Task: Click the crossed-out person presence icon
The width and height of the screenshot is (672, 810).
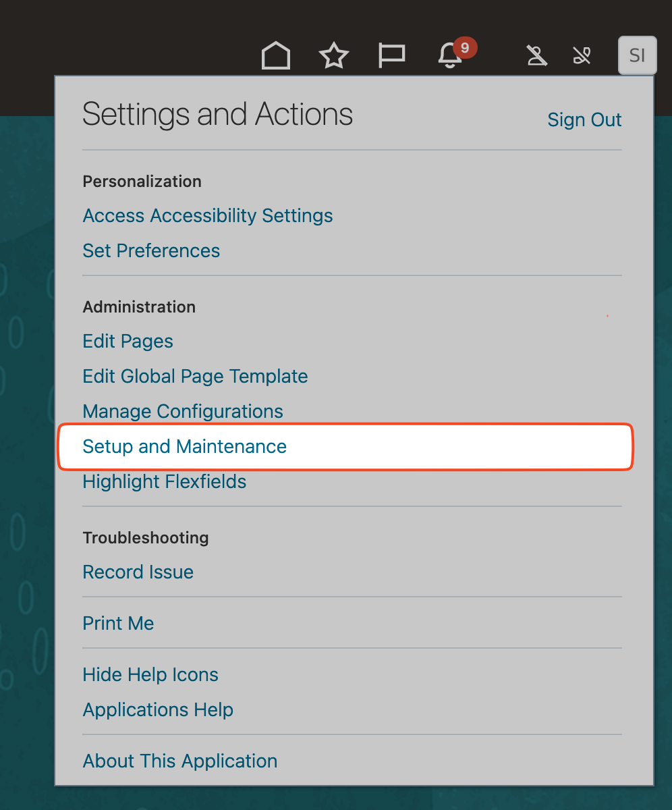Action: coord(537,55)
